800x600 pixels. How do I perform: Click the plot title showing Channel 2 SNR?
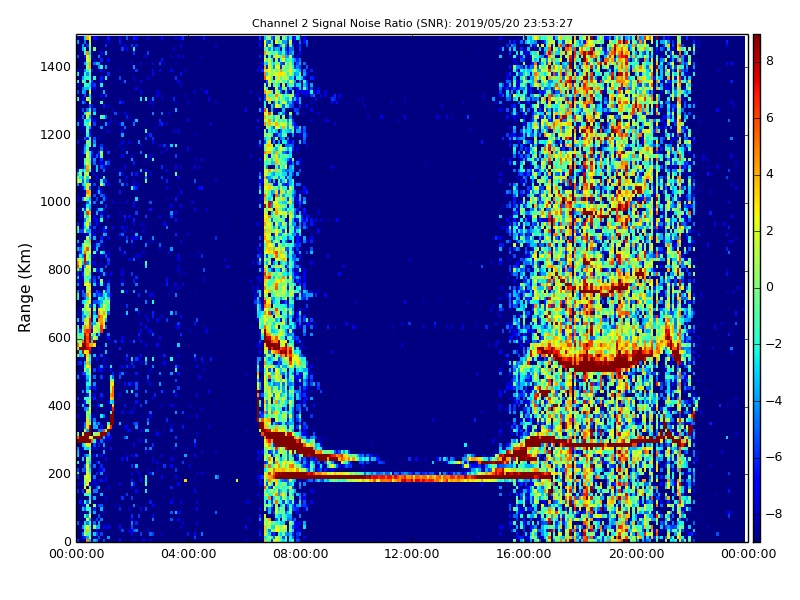412,23
